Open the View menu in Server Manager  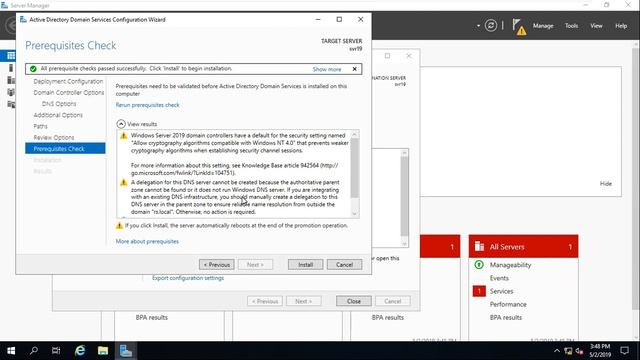(596, 26)
